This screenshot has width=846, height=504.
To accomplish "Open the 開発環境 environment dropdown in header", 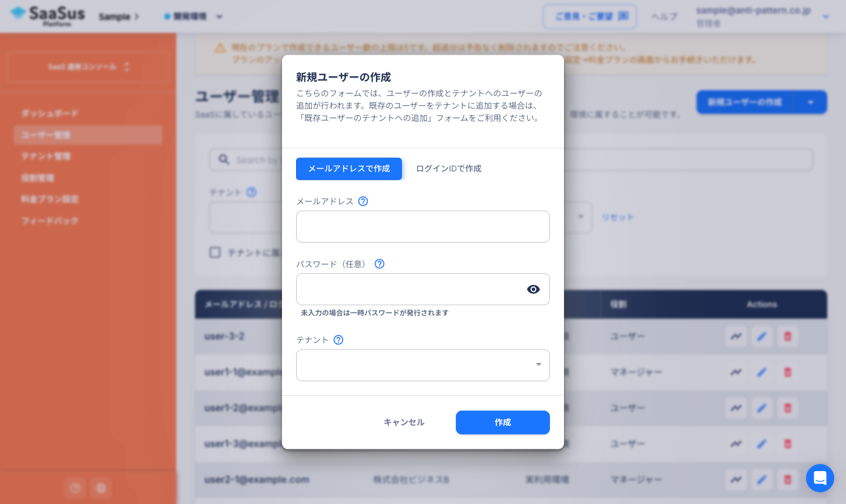I will tap(194, 16).
